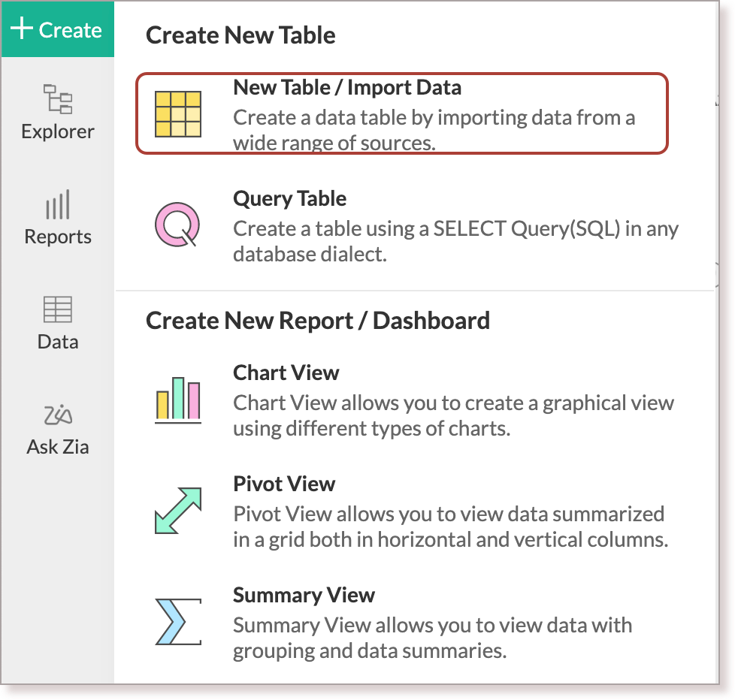Choose the Query Table title
Screen dimensions: 735x700
click(289, 199)
